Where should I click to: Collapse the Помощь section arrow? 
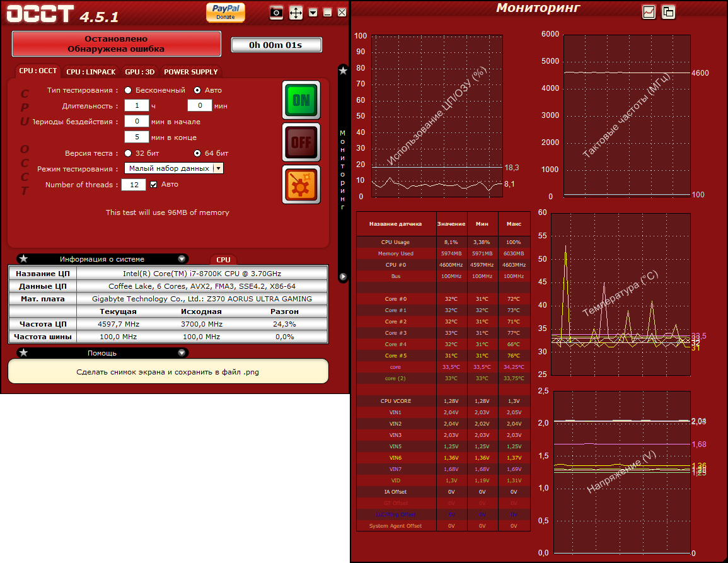point(182,352)
